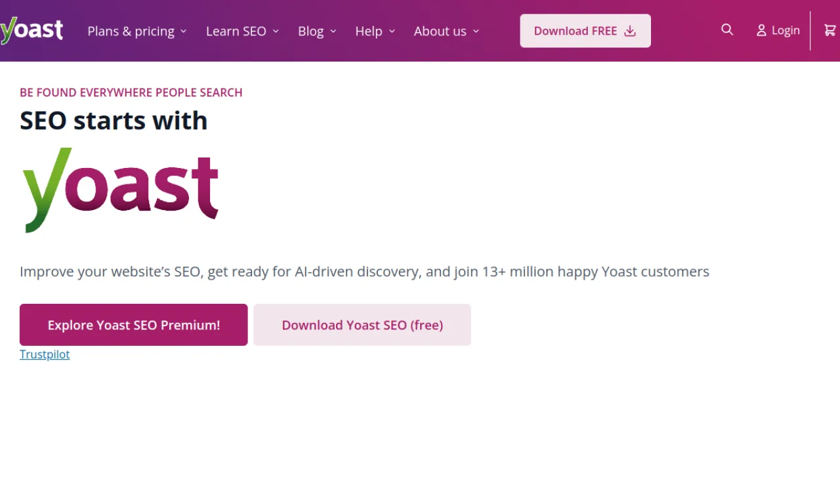The image size is (840, 504).
Task: Click the large Yoast hero logo
Action: pyautogui.click(x=120, y=190)
